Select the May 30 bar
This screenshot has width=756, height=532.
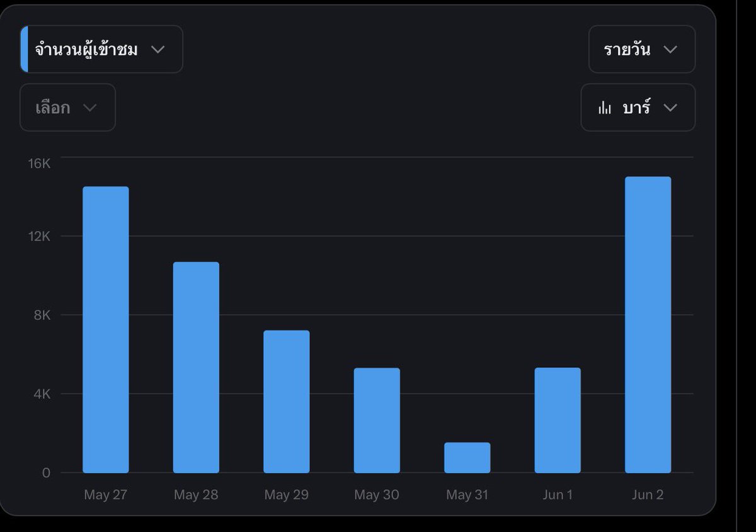click(377, 421)
